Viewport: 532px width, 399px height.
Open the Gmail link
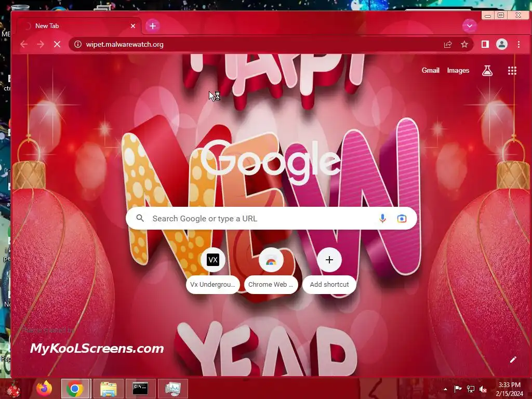pyautogui.click(x=430, y=70)
